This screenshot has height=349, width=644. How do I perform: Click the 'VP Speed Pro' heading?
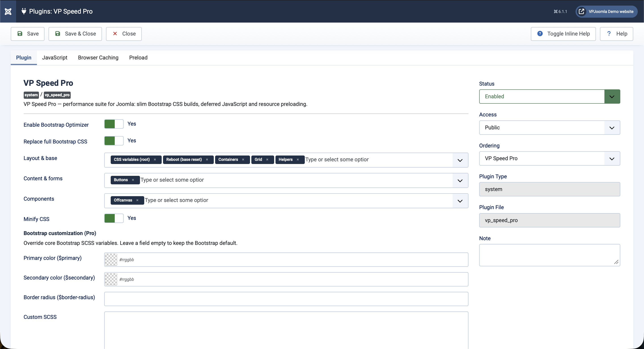(48, 83)
